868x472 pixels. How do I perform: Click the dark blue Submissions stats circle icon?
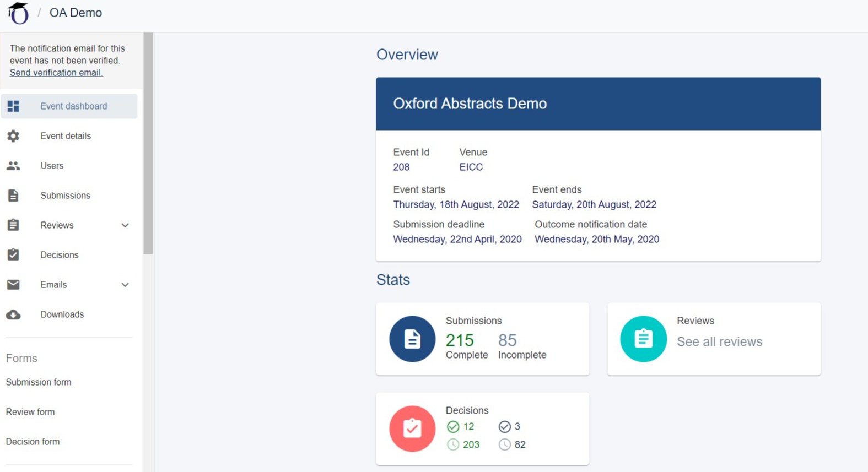coord(412,339)
